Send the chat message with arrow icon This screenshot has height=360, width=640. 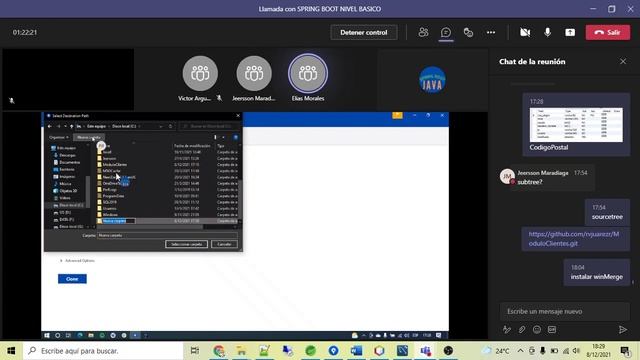pyautogui.click(x=622, y=329)
